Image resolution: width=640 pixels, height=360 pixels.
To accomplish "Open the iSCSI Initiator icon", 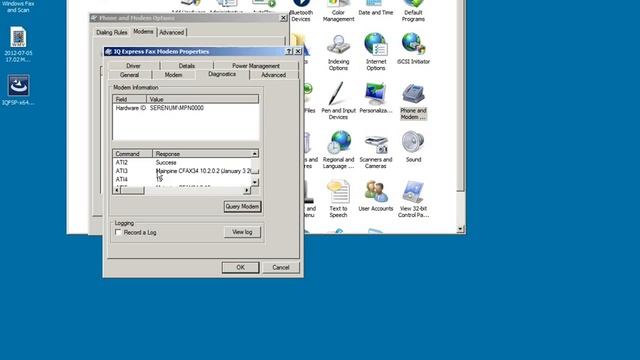I will [x=413, y=49].
